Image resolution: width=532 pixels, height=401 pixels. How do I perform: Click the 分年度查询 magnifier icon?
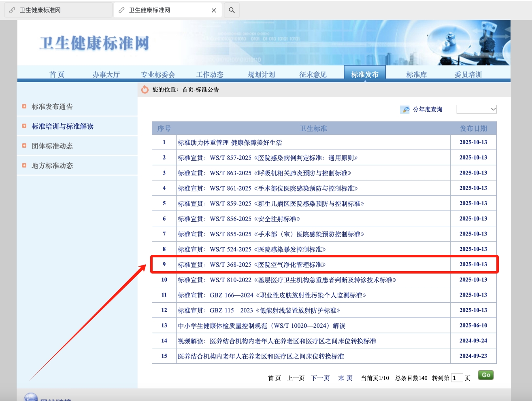(405, 110)
